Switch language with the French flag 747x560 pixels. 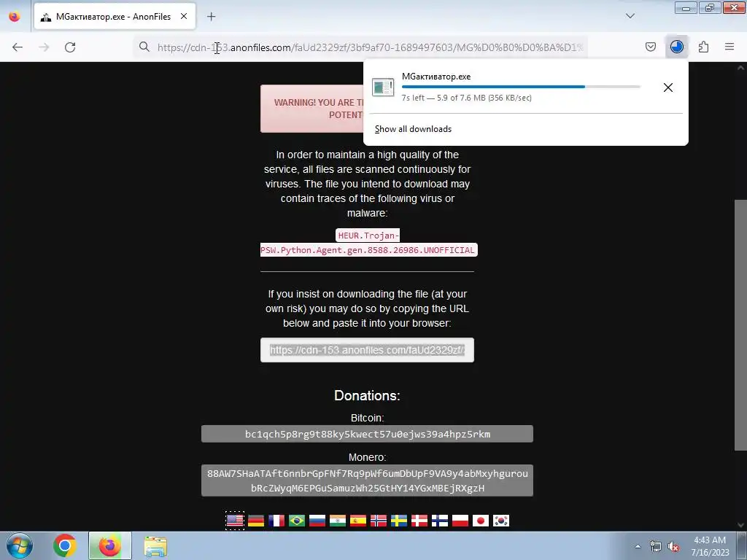point(276,521)
